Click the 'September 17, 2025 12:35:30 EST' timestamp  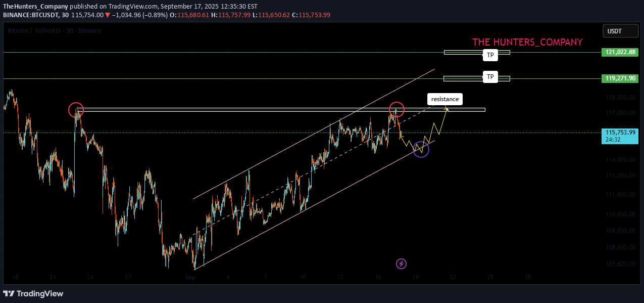pos(209,7)
